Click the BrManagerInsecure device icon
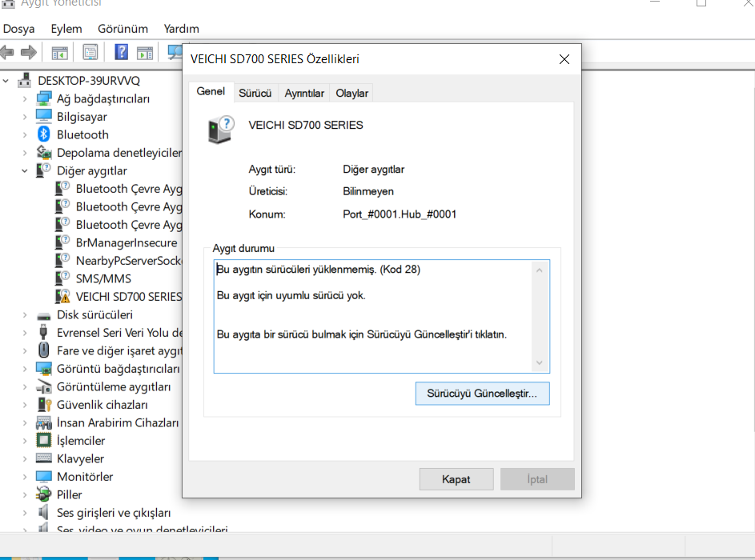The height and width of the screenshot is (560, 755). click(x=62, y=242)
